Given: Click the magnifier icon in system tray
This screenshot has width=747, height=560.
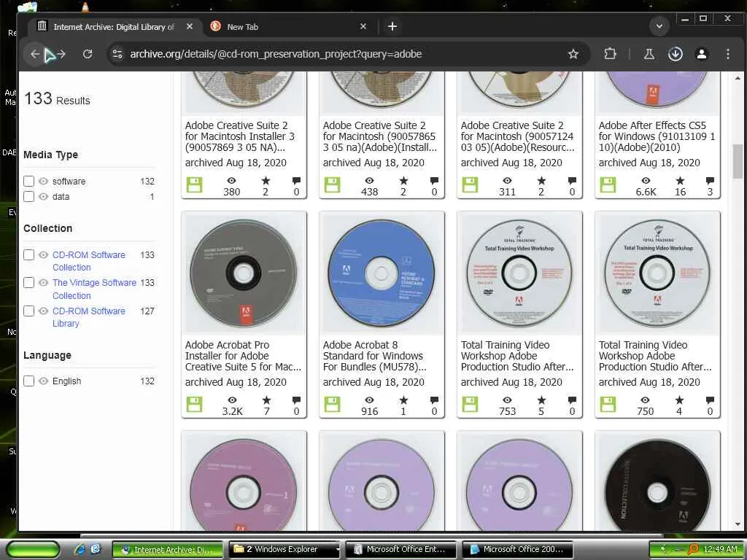Looking at the screenshot, I should tap(693, 549).
